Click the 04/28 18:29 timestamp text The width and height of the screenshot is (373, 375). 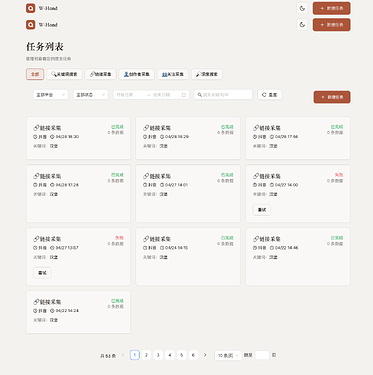click(177, 137)
